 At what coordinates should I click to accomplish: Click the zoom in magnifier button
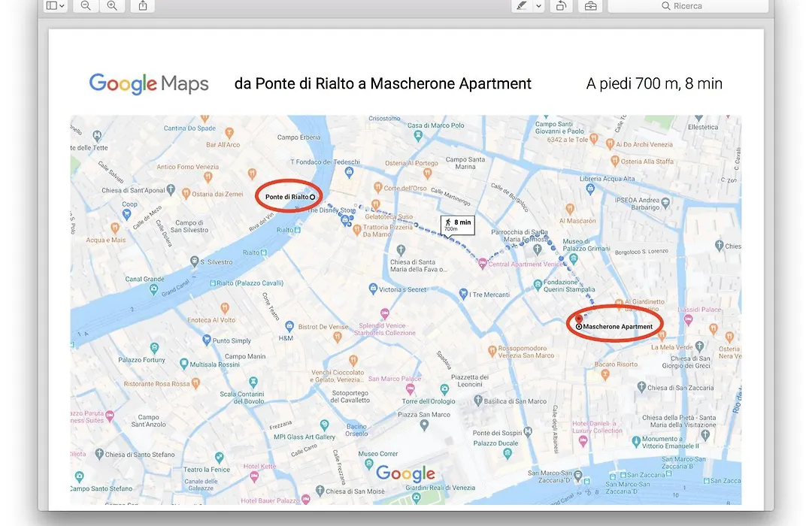tap(112, 6)
